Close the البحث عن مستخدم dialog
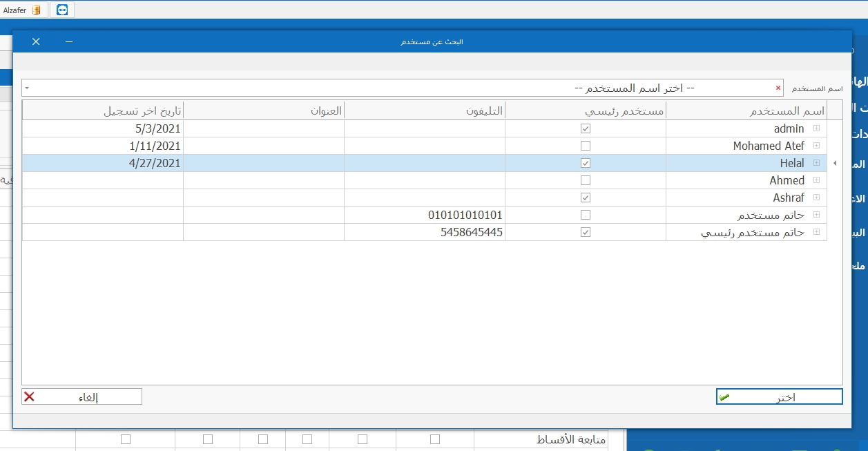Viewport: 868px width, 451px height. click(x=36, y=41)
